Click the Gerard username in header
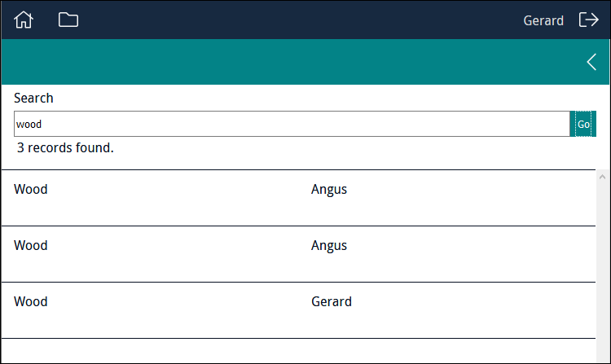Screen dimensions: 611x364 pos(543,20)
